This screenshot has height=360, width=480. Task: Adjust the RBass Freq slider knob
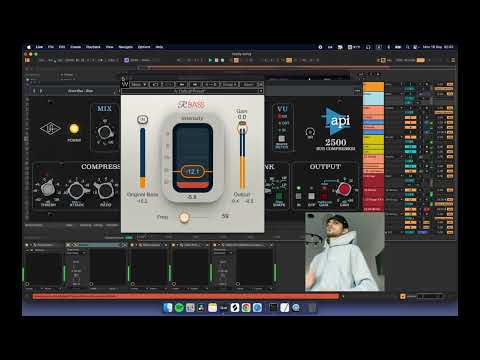click(x=184, y=217)
